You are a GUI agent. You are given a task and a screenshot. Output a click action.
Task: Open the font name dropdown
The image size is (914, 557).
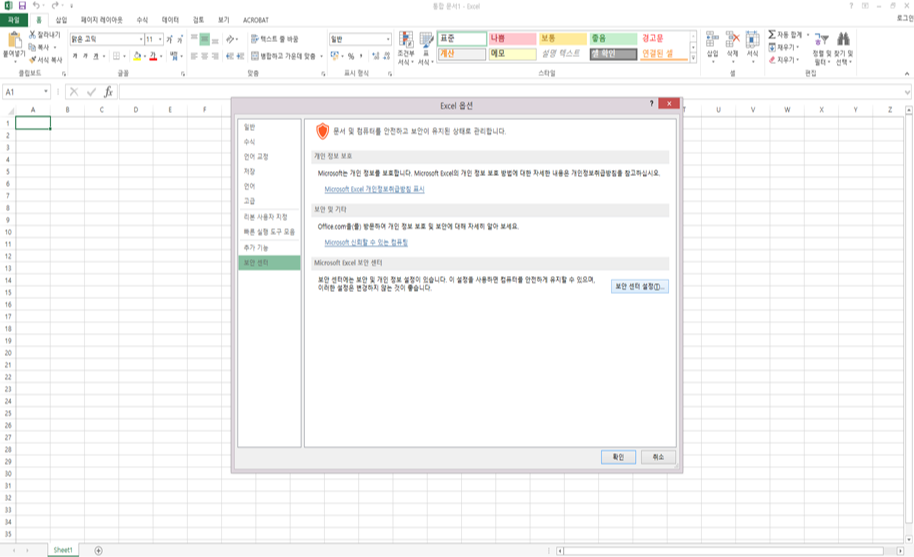click(141, 39)
